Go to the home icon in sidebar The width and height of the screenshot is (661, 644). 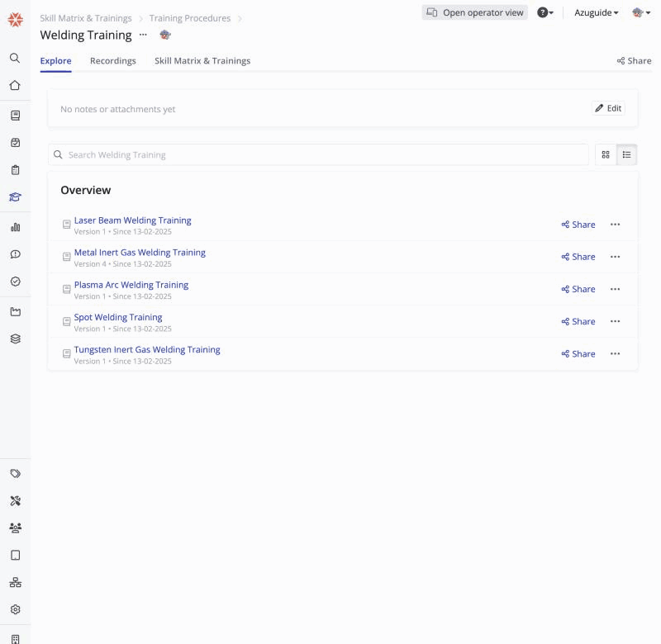coord(15,85)
